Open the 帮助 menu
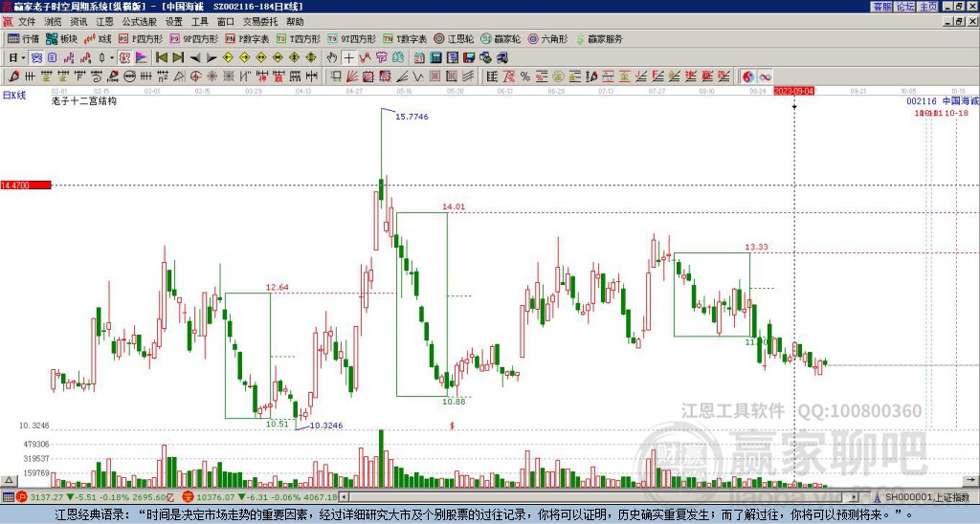Viewport: 980px width, 524px height. click(x=295, y=22)
